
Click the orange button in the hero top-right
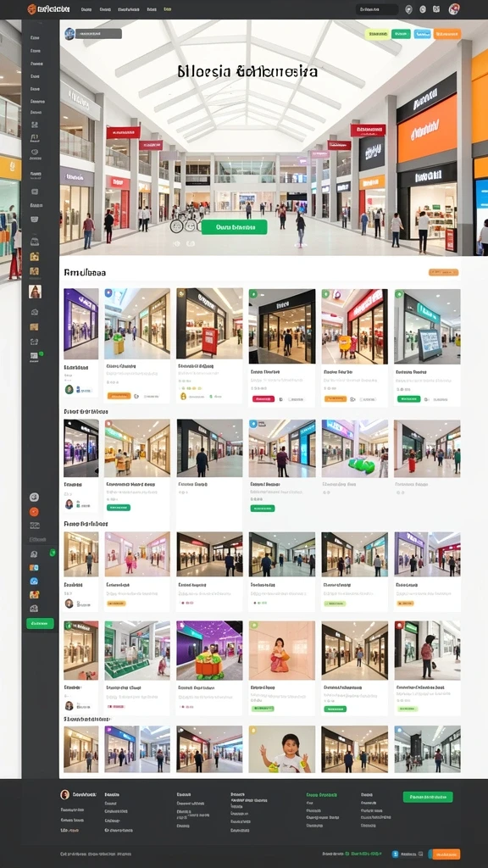447,34
